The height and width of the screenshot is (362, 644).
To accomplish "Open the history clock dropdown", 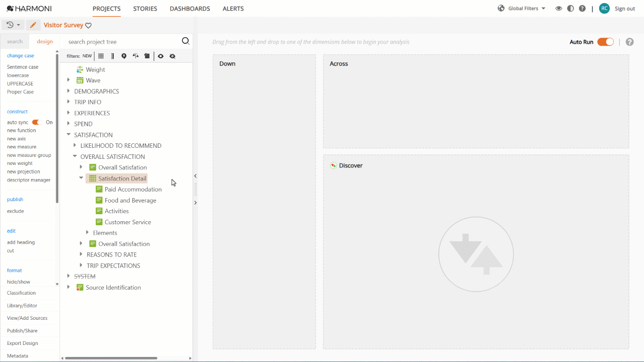I will pos(14,25).
